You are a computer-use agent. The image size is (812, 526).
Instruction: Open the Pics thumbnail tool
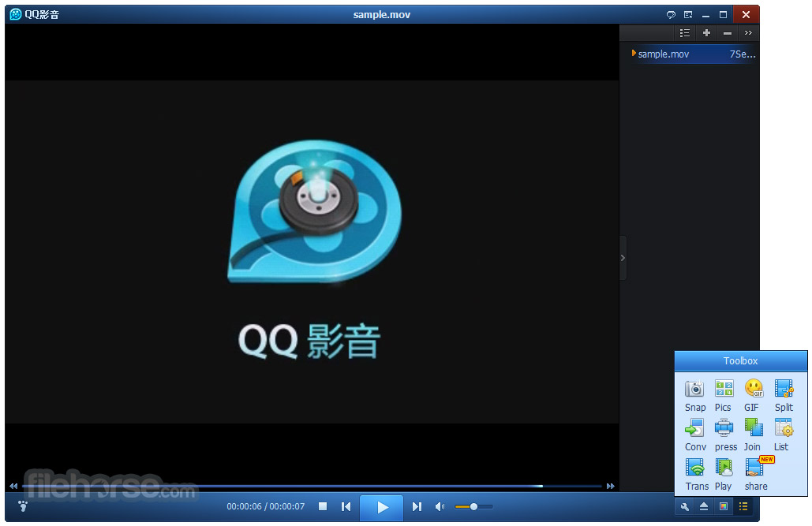pos(724,396)
